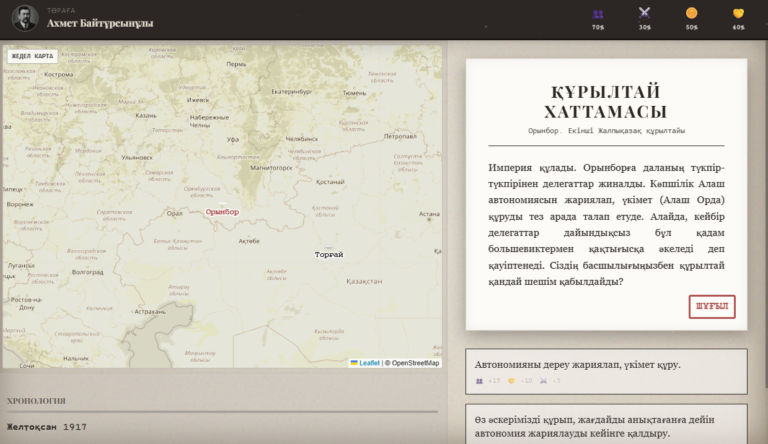Click the Астрахань city label on map
The width and height of the screenshot is (768, 444).
(150, 312)
